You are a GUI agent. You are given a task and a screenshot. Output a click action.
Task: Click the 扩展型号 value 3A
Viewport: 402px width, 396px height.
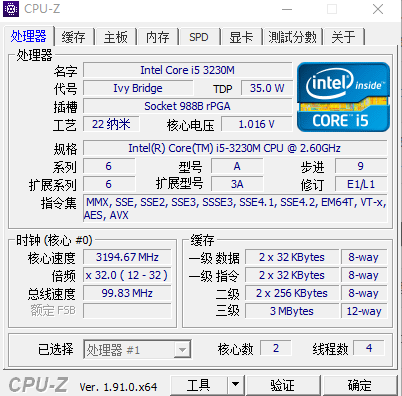click(237, 184)
